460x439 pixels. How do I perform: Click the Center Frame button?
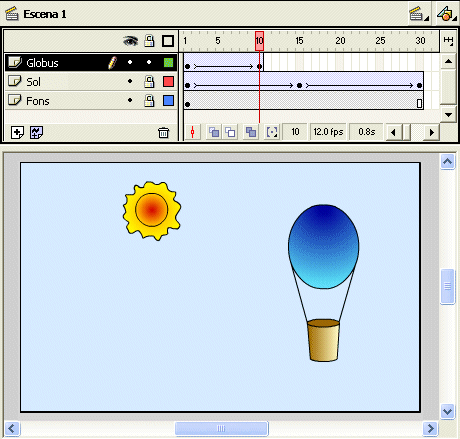(192, 132)
